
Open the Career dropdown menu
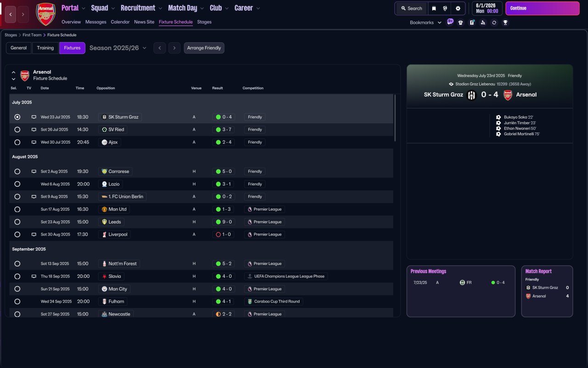247,8
